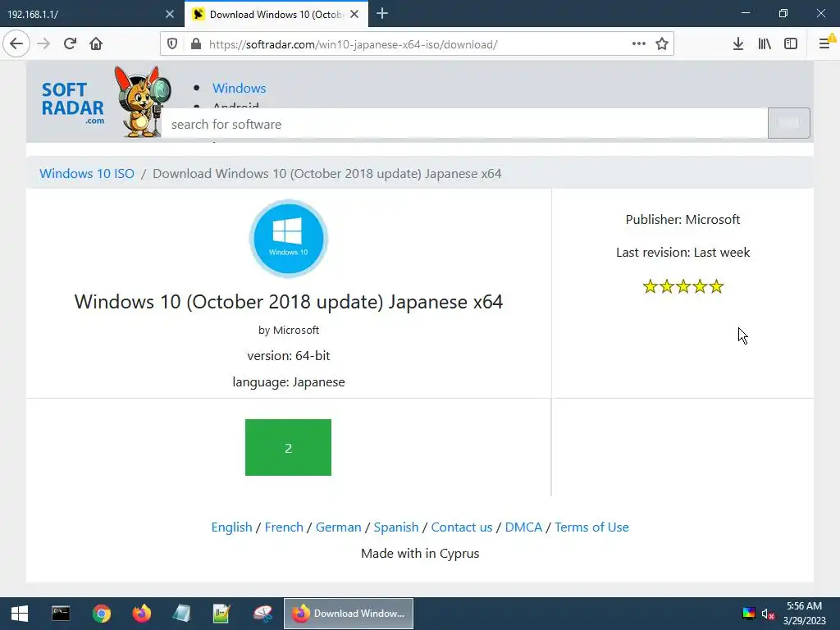Open the Firefox home page icon
This screenshot has height=630, width=840.
96,43
